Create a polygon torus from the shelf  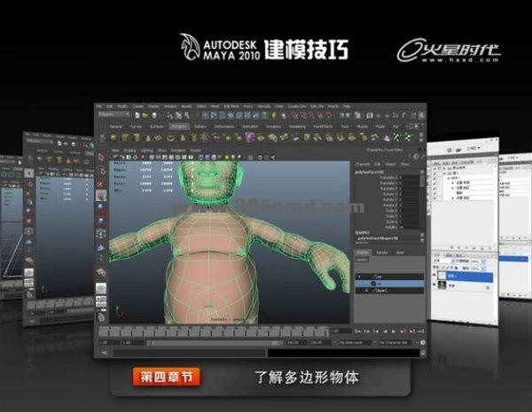pyautogui.click(x=170, y=137)
